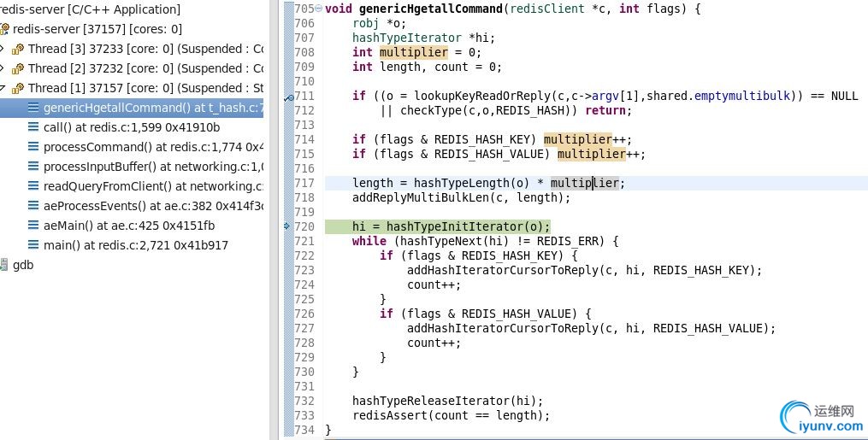Viewport: 868px width, 440px height.
Task: Select aeMain() at ae.c:425 frame
Action: click(x=131, y=226)
